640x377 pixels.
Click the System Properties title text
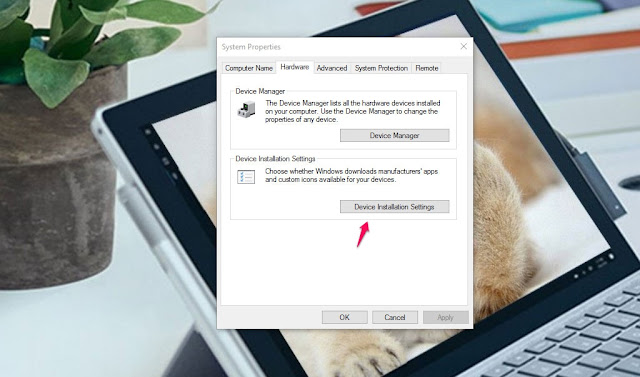(251, 47)
